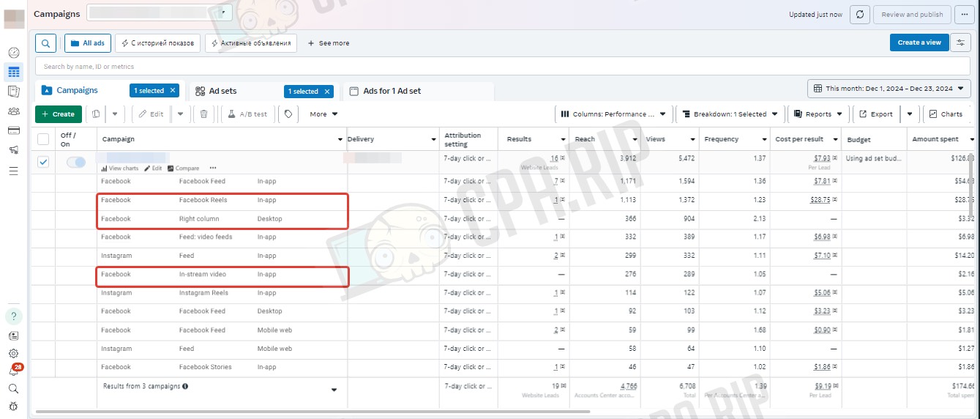The width and height of the screenshot is (980, 419).
Task: Click the Edit button in toolbar
Action: 152,114
